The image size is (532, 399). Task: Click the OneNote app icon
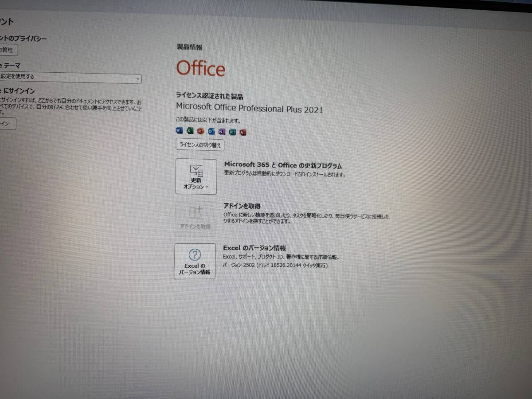[x=222, y=132]
